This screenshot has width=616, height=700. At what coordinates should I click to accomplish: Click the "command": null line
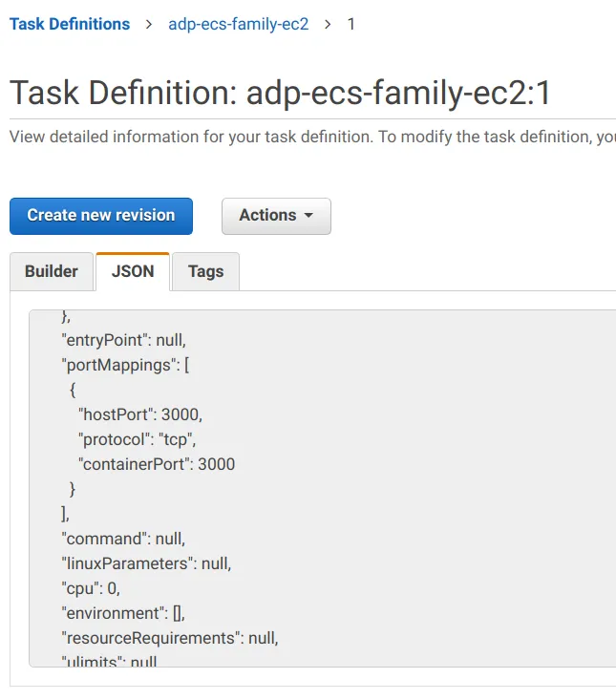pyautogui.click(x=123, y=539)
